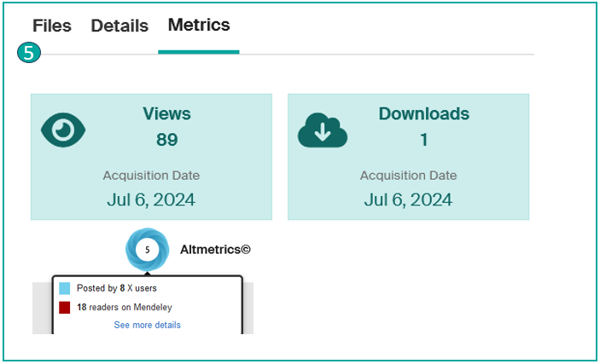Open the Files tab
This screenshot has width=600, height=364.
point(52,26)
